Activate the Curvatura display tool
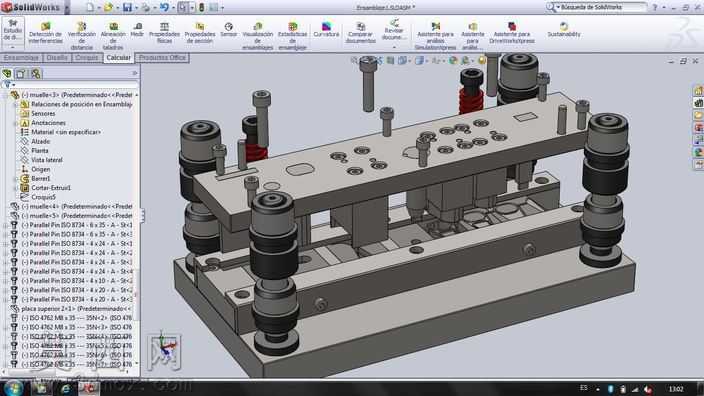The width and height of the screenshot is (704, 396). (326, 30)
